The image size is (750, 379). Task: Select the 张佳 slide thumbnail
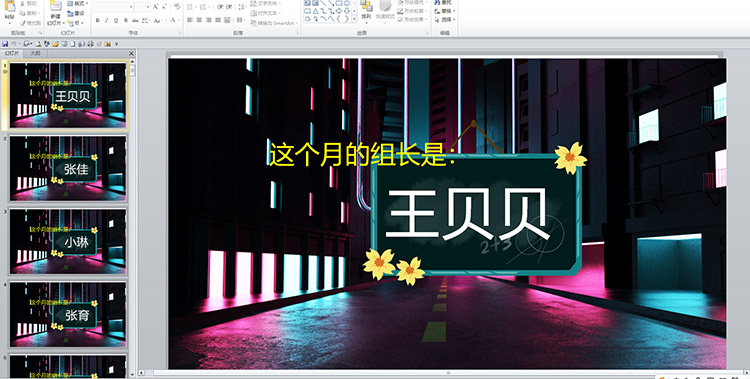pos(68,168)
